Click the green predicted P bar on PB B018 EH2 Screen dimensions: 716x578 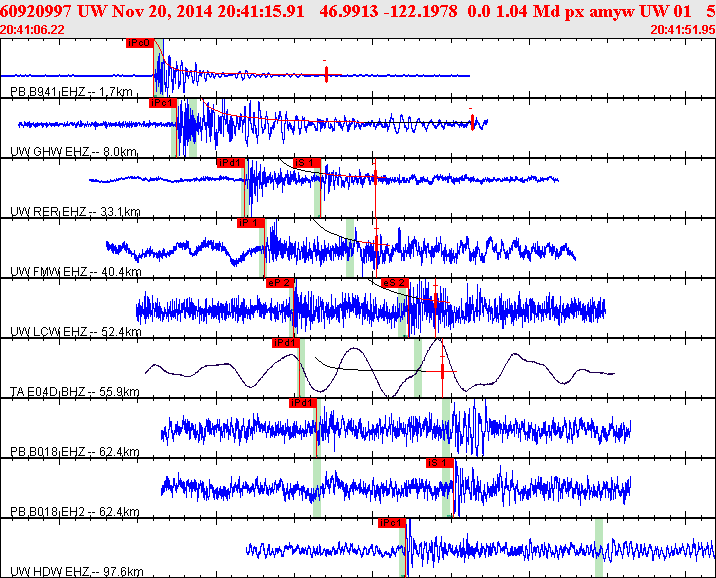316,488
